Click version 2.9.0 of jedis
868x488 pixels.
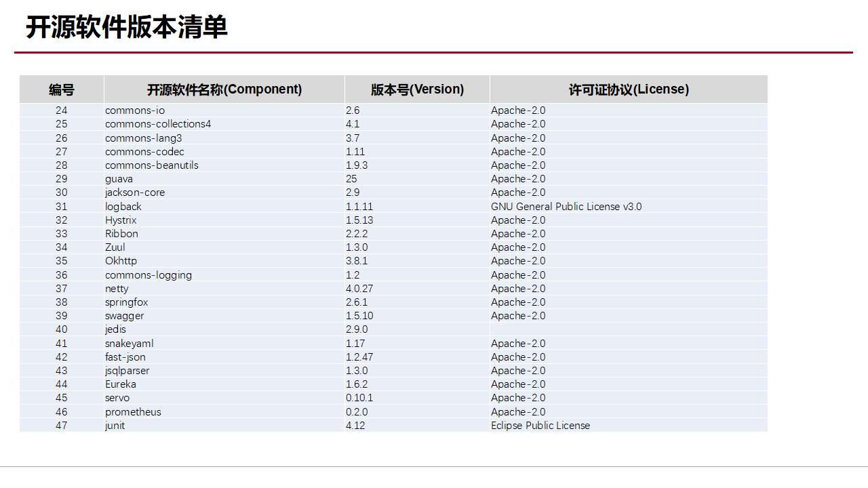(x=417, y=329)
